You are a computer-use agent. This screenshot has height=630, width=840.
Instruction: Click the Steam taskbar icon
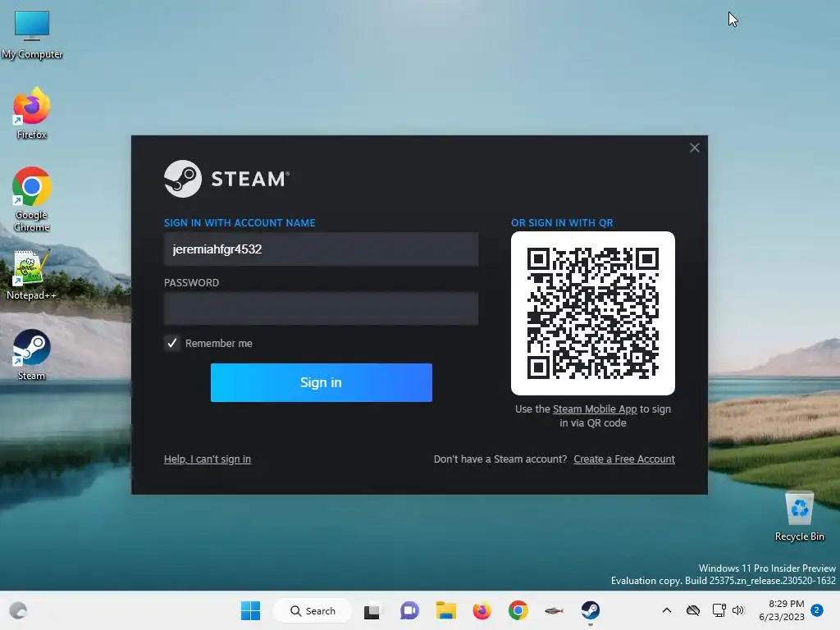click(x=591, y=610)
